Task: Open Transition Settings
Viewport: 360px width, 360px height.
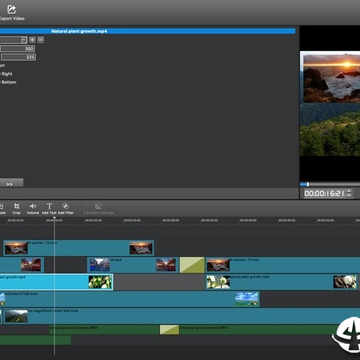Action: point(98,209)
